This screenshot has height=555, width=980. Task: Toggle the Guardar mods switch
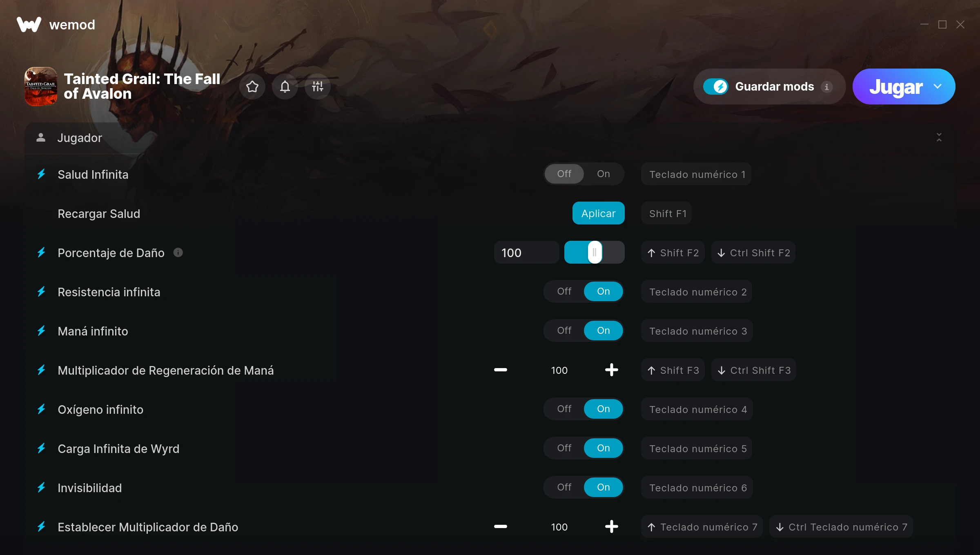click(715, 87)
